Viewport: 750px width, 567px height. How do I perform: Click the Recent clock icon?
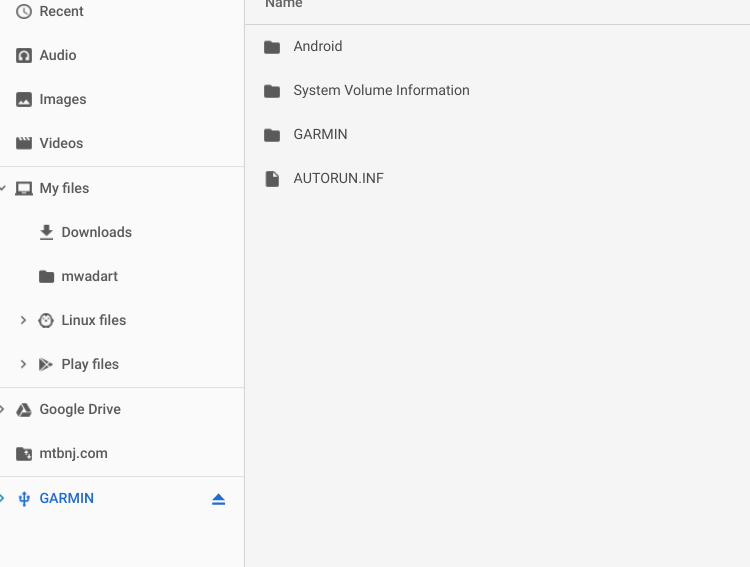pyautogui.click(x=24, y=12)
